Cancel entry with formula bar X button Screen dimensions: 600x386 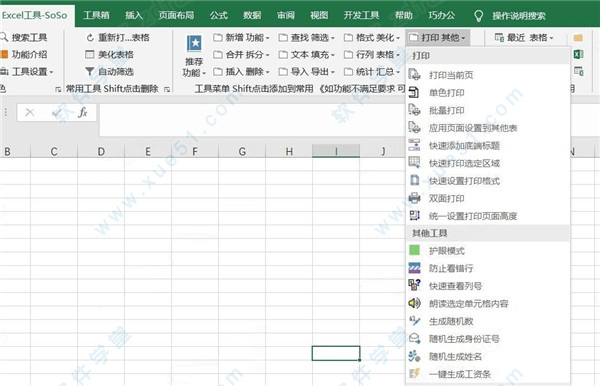29,112
